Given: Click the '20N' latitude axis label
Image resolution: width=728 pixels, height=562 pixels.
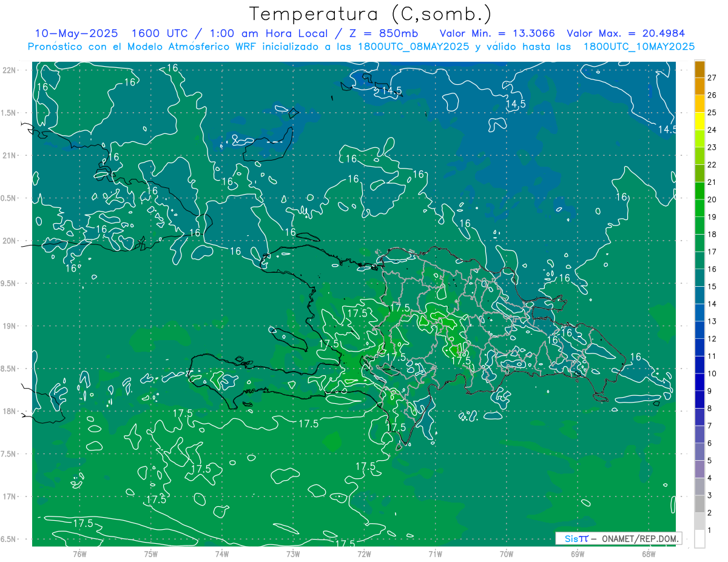Looking at the screenshot, I should point(9,241).
